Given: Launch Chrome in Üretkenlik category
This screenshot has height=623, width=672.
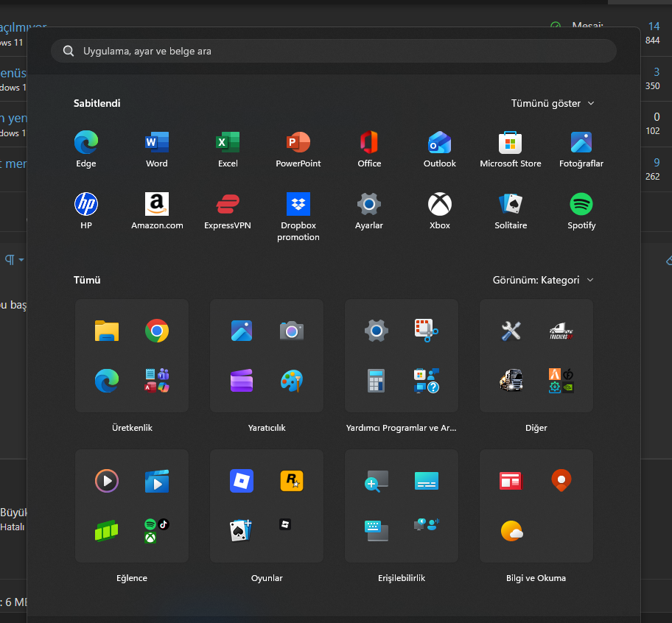Looking at the screenshot, I should tap(157, 331).
